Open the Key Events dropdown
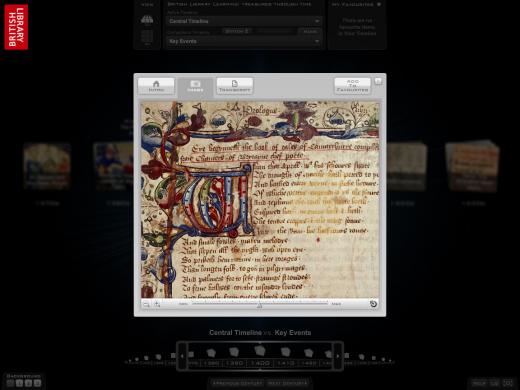 pos(244,41)
